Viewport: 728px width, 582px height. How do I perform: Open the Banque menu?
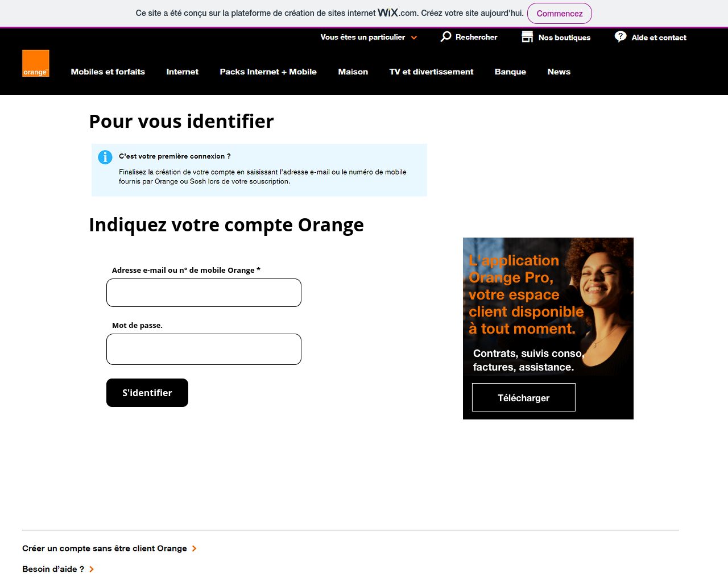[510, 72]
